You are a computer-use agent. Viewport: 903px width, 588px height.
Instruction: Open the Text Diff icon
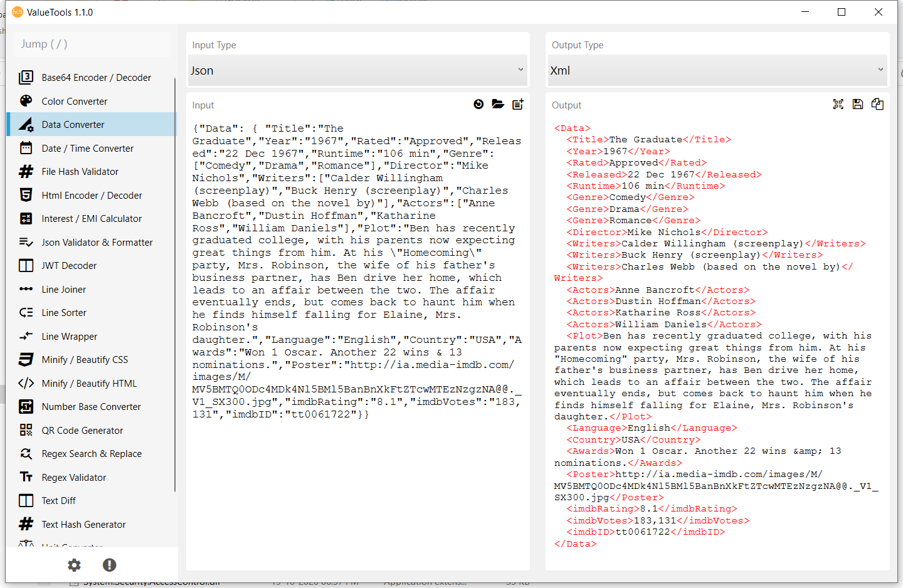click(26, 500)
